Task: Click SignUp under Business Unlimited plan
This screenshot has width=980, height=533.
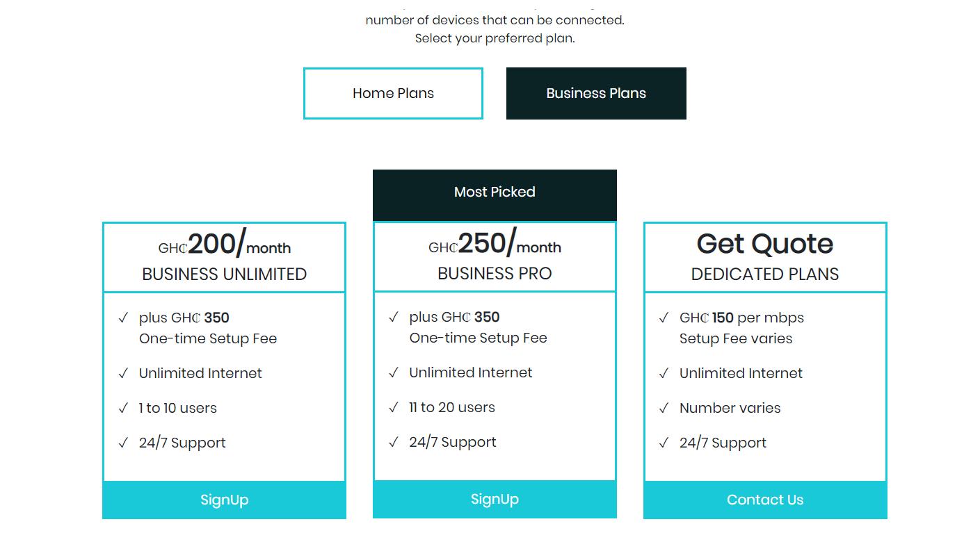Action: click(224, 500)
